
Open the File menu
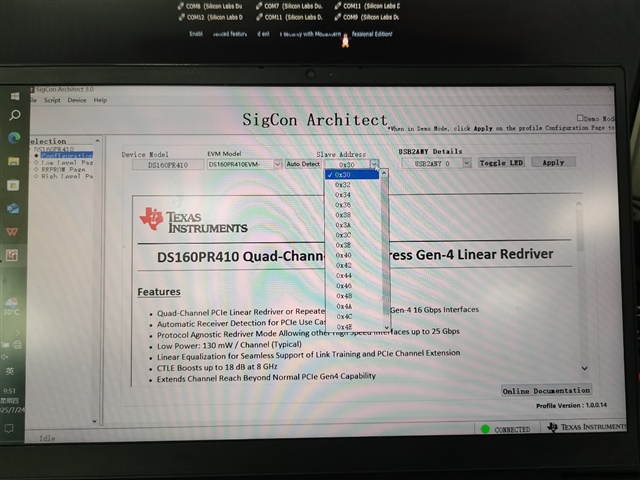(34, 100)
